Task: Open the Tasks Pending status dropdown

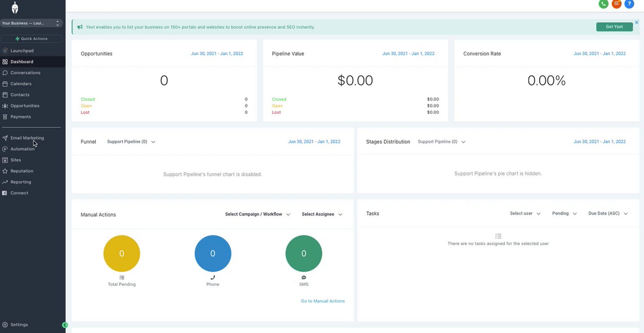Action: coord(564,213)
